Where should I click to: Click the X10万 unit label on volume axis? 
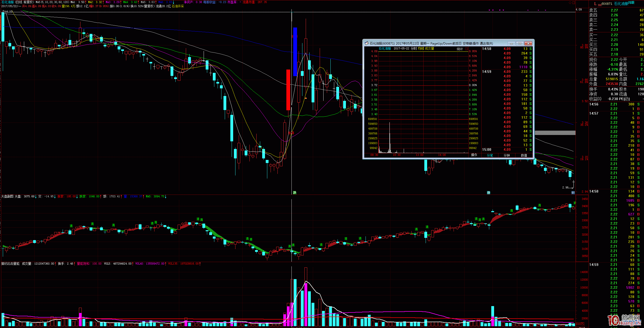[x=580, y=324]
